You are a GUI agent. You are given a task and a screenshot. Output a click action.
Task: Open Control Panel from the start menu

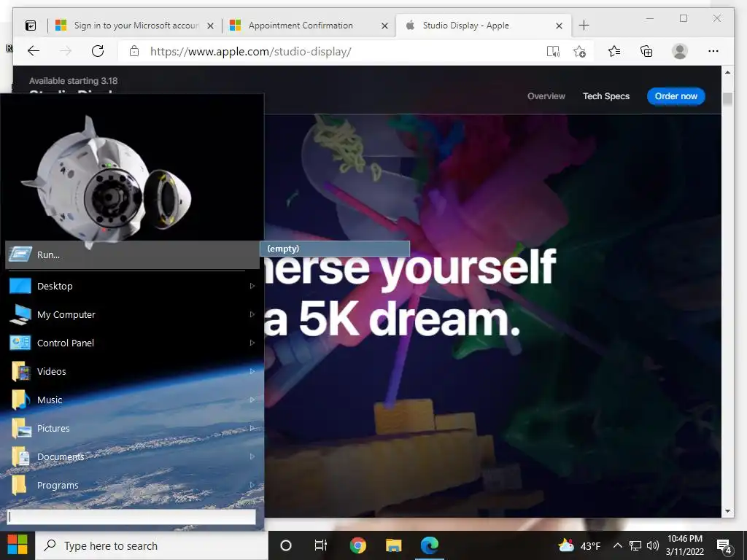click(x=132, y=343)
